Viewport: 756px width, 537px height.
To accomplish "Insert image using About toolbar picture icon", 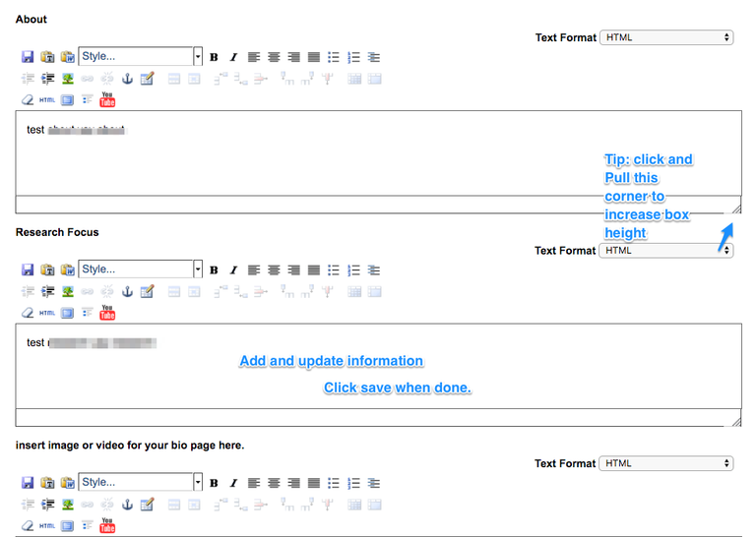I will [68, 79].
